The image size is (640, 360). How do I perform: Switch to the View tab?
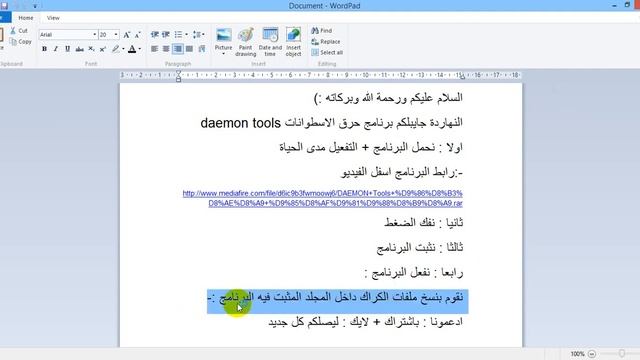(x=53, y=18)
